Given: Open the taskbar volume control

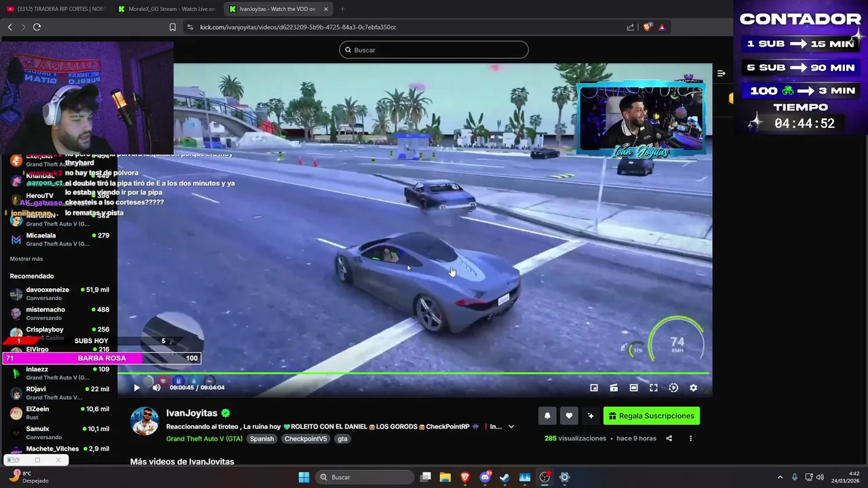Looking at the screenshot, I should [x=820, y=477].
